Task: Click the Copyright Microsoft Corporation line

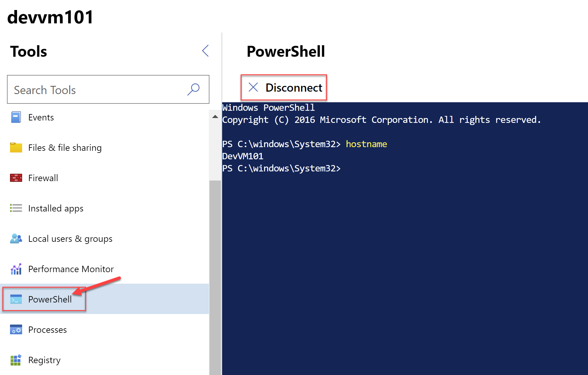Action: (382, 120)
